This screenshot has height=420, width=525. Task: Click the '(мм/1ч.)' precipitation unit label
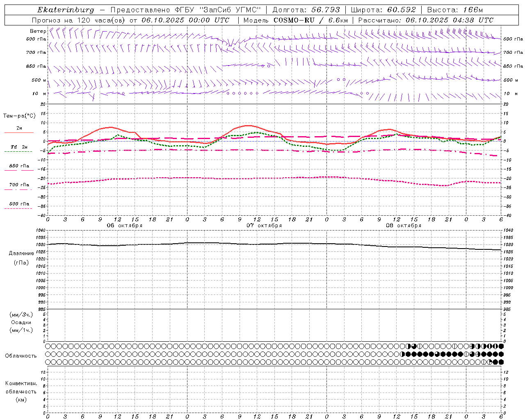(21, 330)
